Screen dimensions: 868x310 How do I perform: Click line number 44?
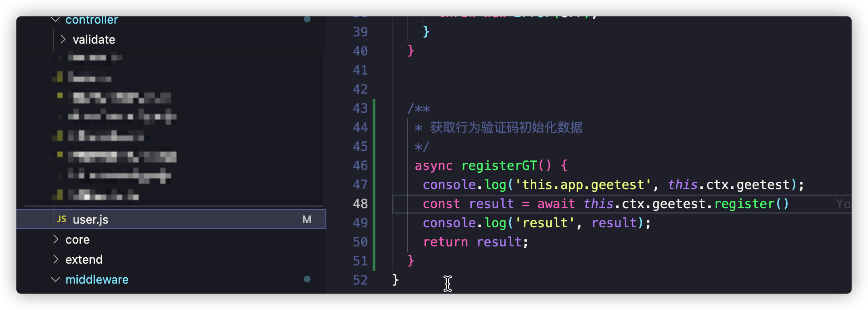[x=360, y=127]
